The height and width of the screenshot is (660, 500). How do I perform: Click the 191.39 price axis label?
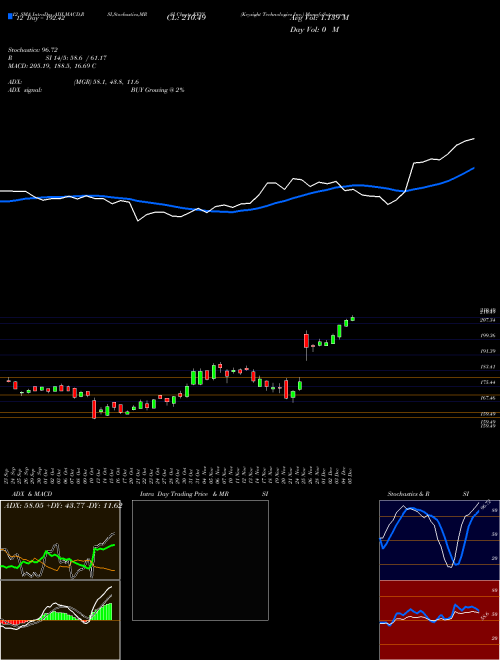487,351
